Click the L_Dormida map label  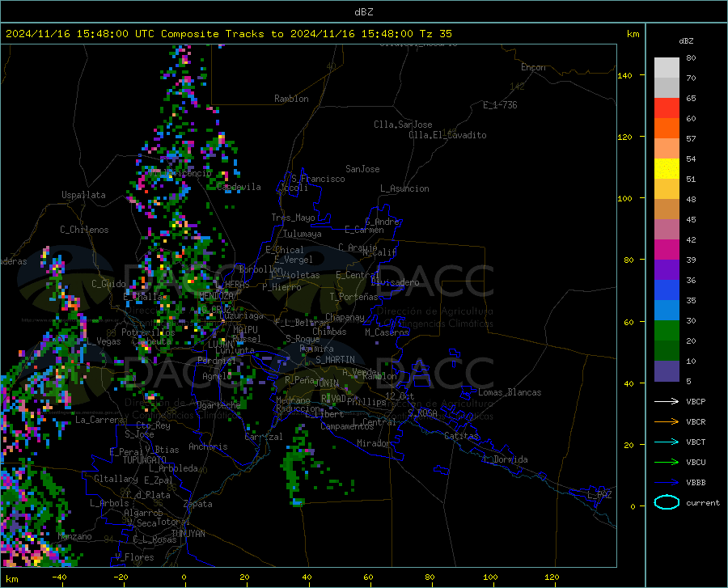point(505,459)
